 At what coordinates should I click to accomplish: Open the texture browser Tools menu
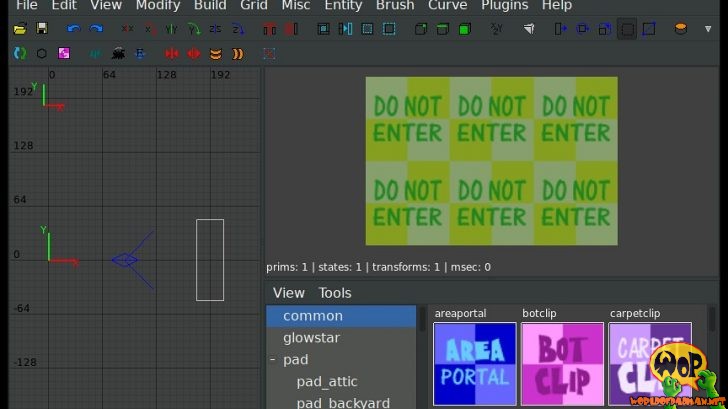coord(335,293)
